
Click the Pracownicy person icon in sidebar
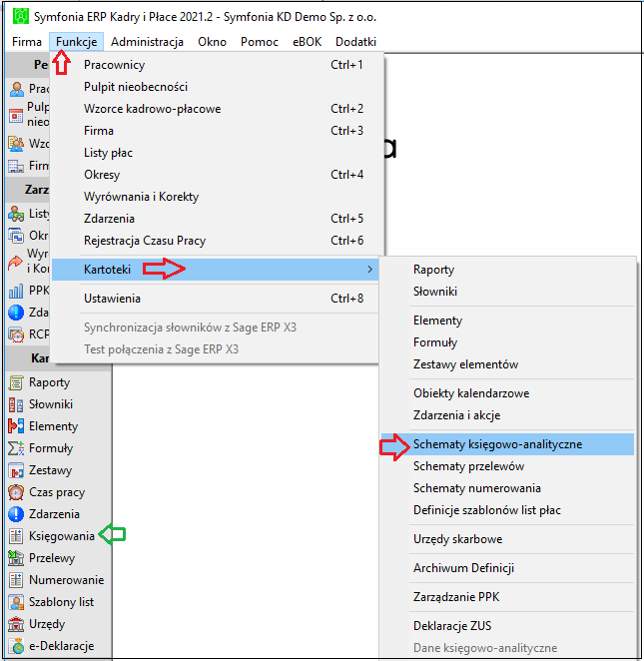click(x=16, y=89)
